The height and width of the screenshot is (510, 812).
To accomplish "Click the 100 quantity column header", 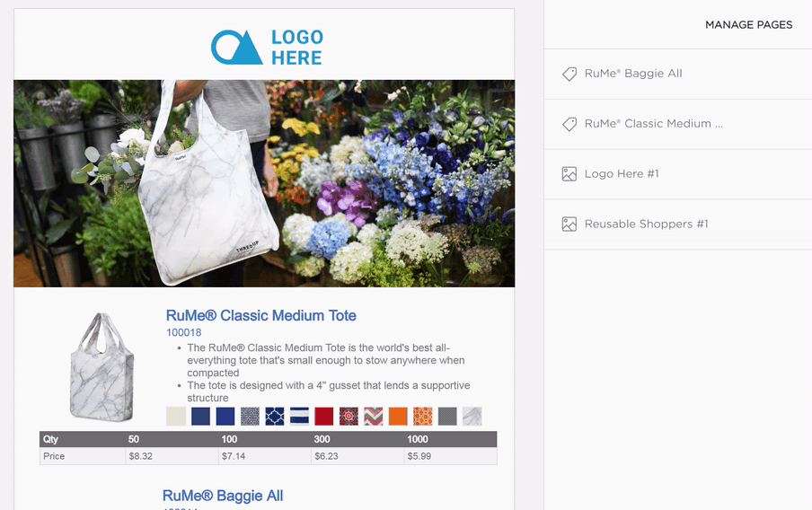I will coord(265,439).
